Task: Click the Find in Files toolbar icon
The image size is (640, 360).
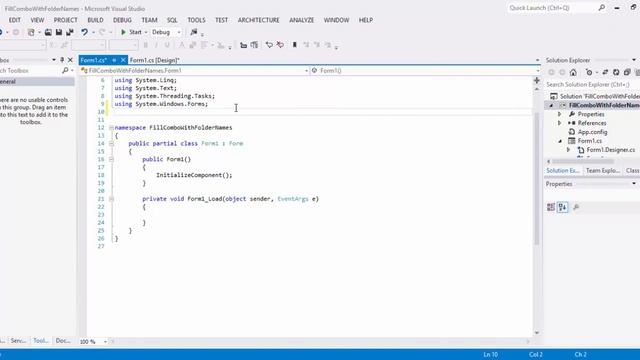Action: [x=194, y=32]
